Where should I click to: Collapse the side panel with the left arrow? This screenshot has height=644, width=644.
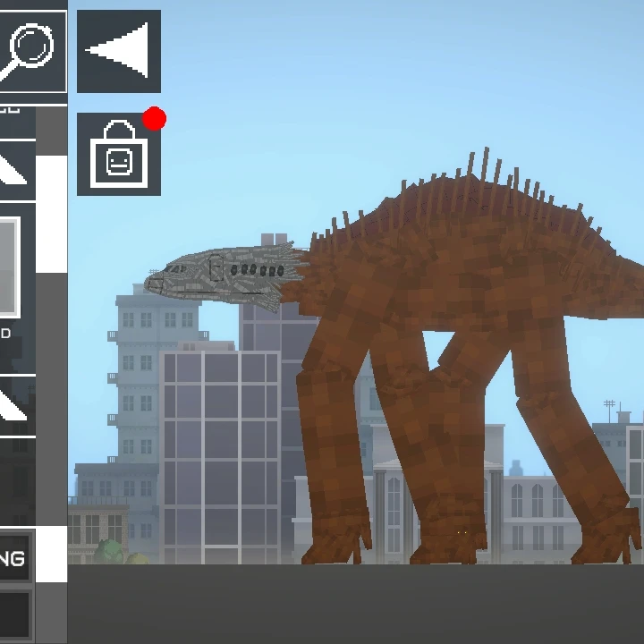119,51
